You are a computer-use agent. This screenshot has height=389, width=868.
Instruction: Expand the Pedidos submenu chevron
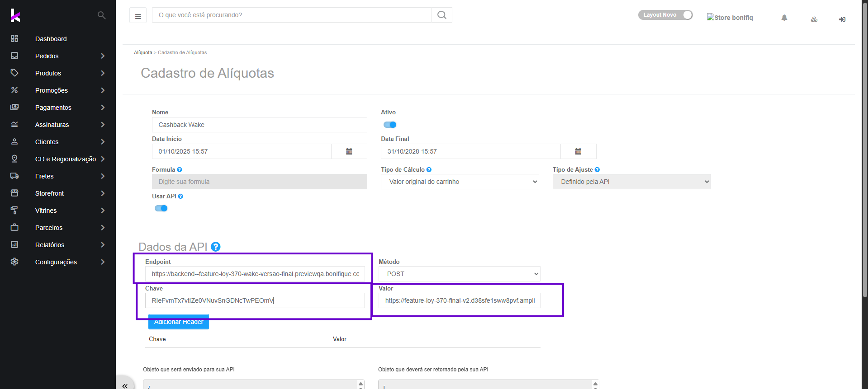tap(103, 56)
